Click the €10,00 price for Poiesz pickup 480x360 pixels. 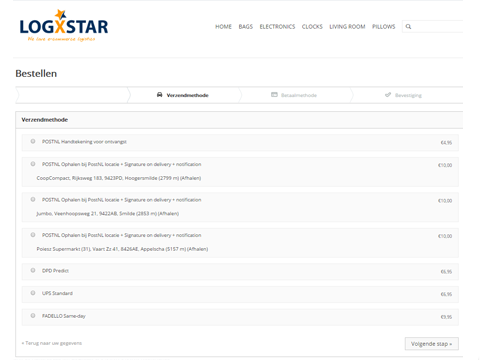pos(445,236)
